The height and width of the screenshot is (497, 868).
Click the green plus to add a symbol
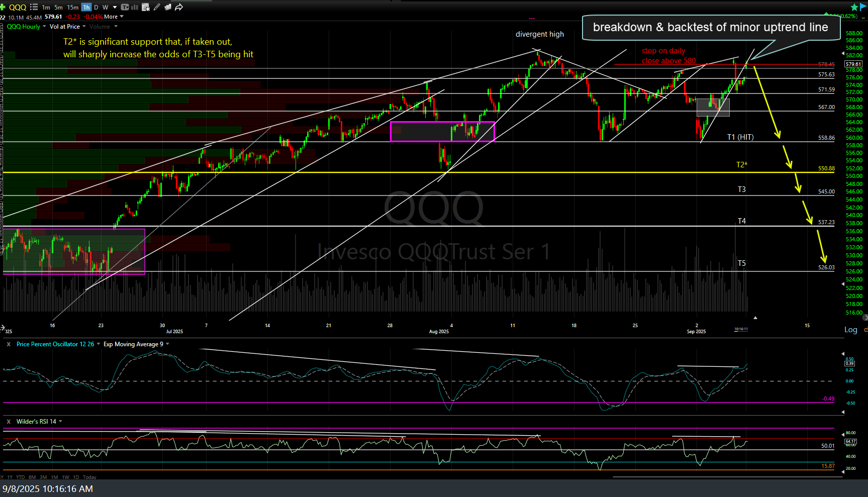(3, 7)
